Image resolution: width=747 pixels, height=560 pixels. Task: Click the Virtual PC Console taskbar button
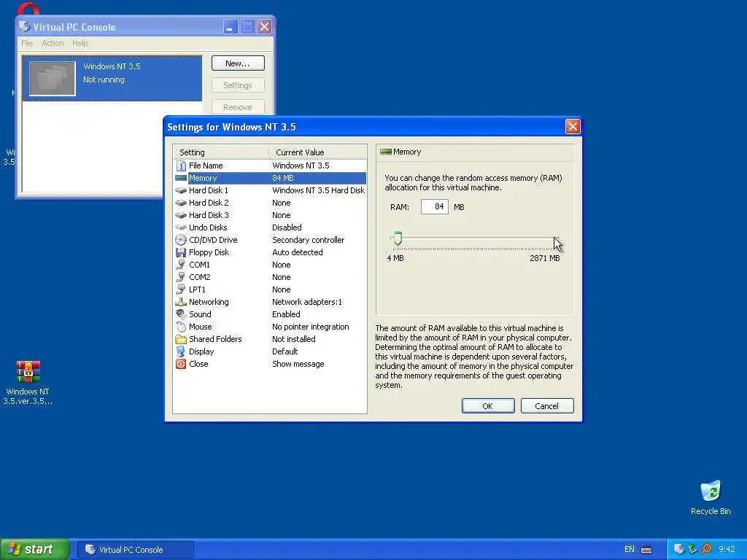click(x=136, y=550)
